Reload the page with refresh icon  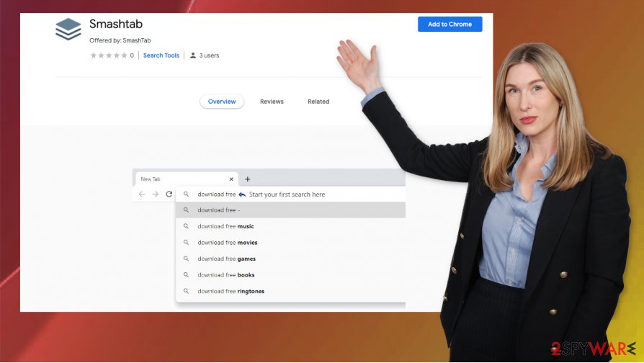click(x=169, y=194)
